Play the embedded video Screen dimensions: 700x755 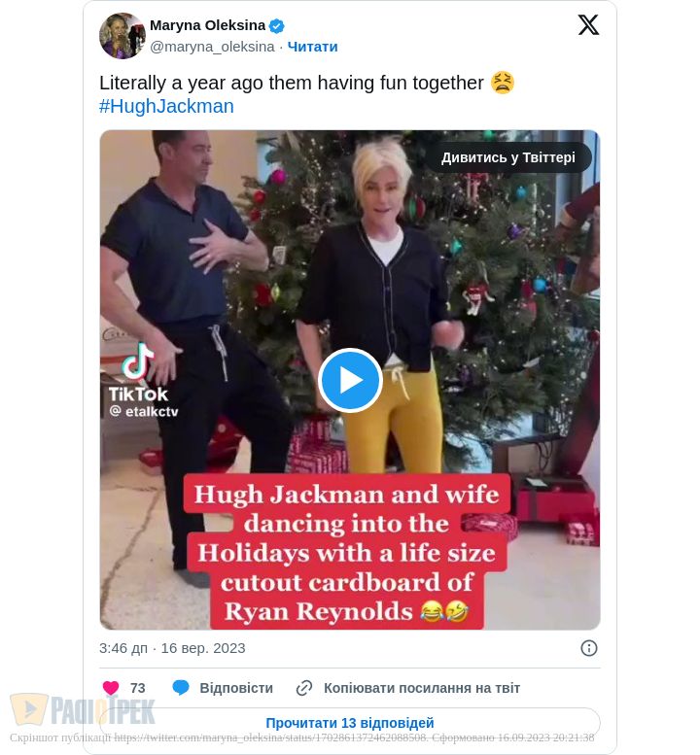click(x=350, y=380)
